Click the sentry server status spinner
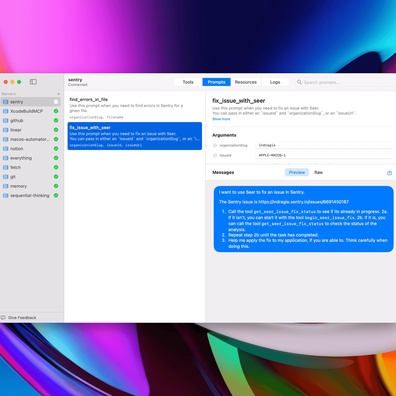 tap(56, 102)
